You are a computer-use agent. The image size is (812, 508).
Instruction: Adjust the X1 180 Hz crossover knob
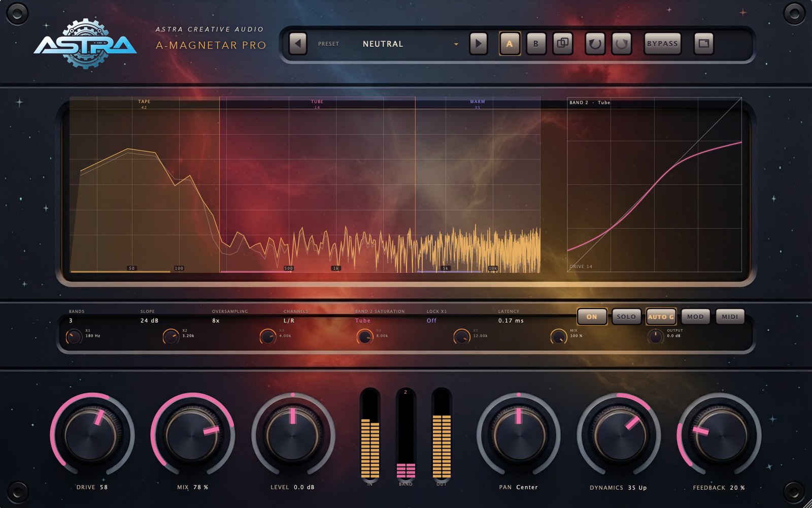pyautogui.click(x=74, y=336)
